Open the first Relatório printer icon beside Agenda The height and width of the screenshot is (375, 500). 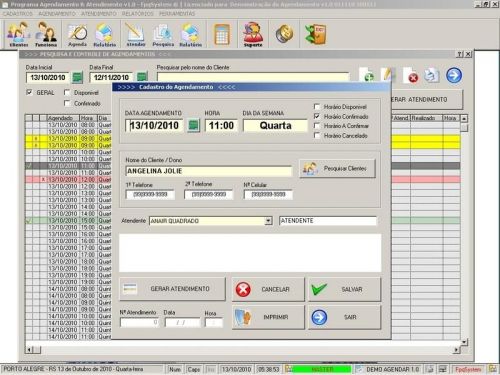click(104, 34)
